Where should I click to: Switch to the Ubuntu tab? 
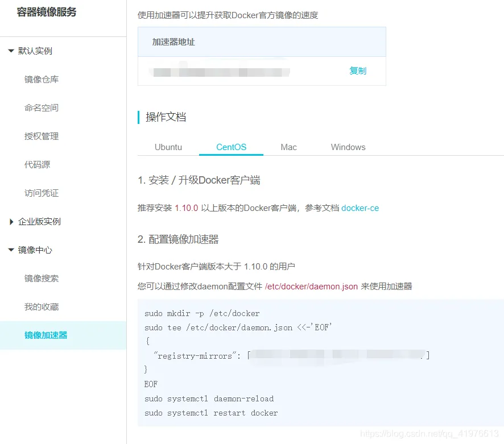tap(168, 147)
